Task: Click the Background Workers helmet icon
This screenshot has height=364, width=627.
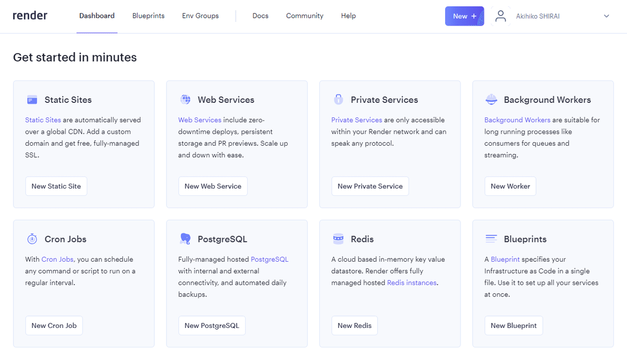Action: click(491, 99)
